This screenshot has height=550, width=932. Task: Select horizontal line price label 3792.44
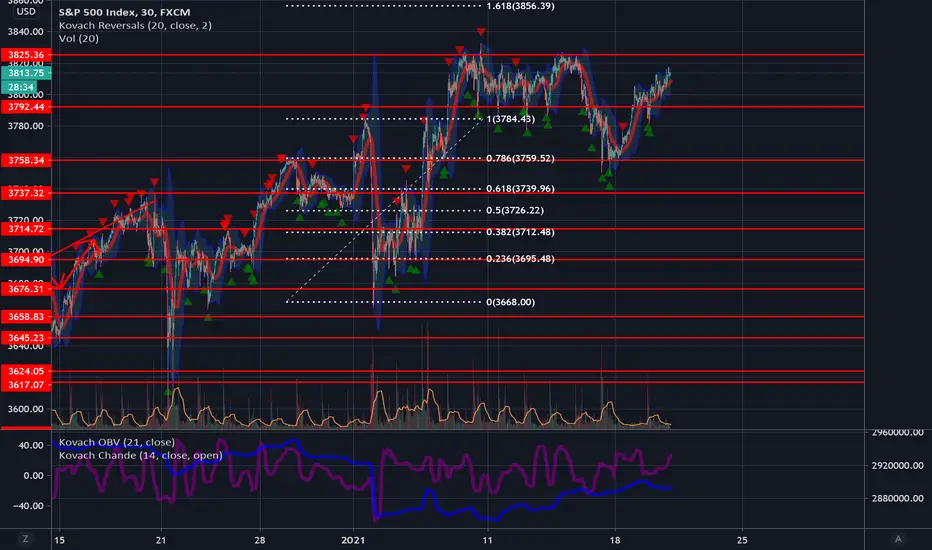pos(26,107)
